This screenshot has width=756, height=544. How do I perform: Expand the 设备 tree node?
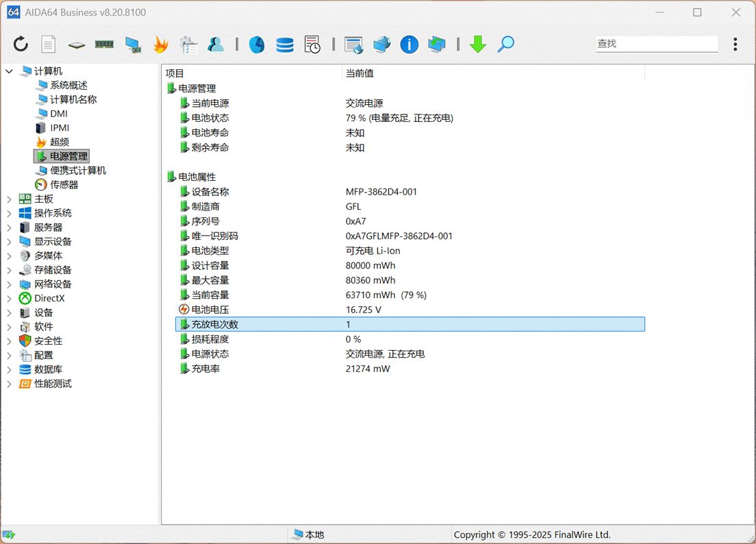click(9, 312)
